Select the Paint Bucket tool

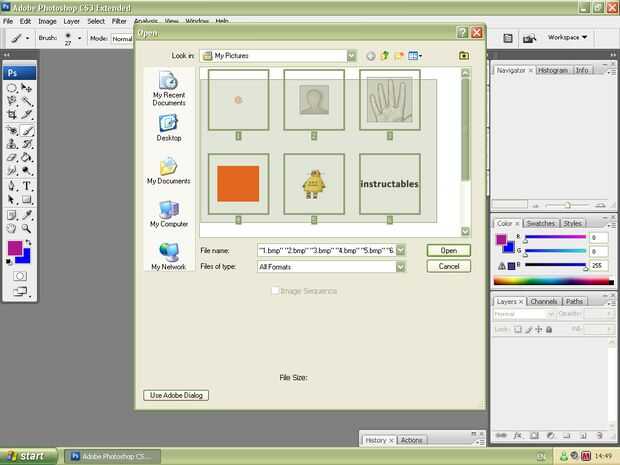(26, 157)
